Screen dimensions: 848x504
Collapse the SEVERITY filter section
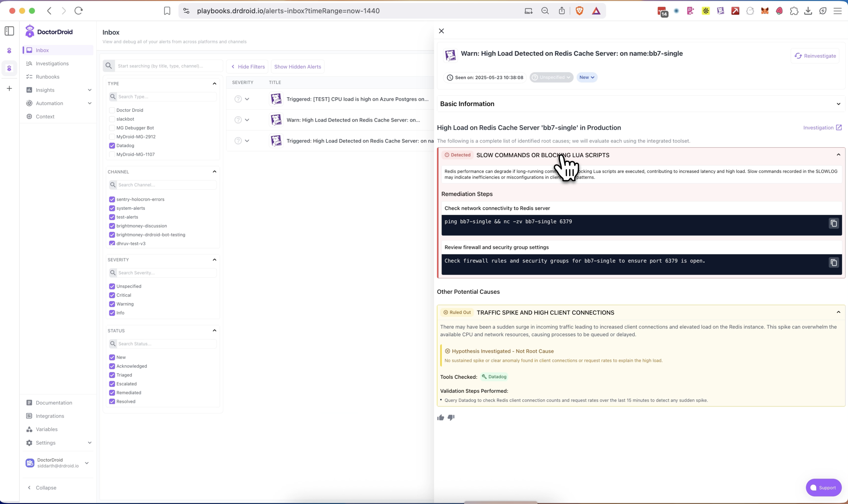[214, 260]
